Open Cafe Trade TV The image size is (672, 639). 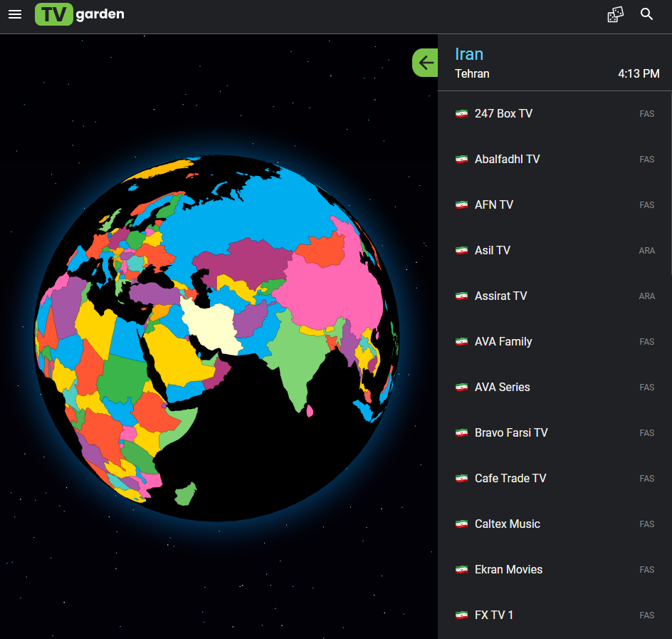point(554,478)
